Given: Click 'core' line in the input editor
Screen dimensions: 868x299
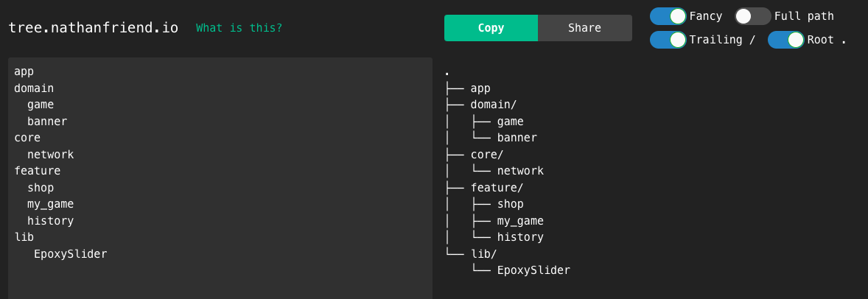Looking at the screenshot, I should coord(27,137).
